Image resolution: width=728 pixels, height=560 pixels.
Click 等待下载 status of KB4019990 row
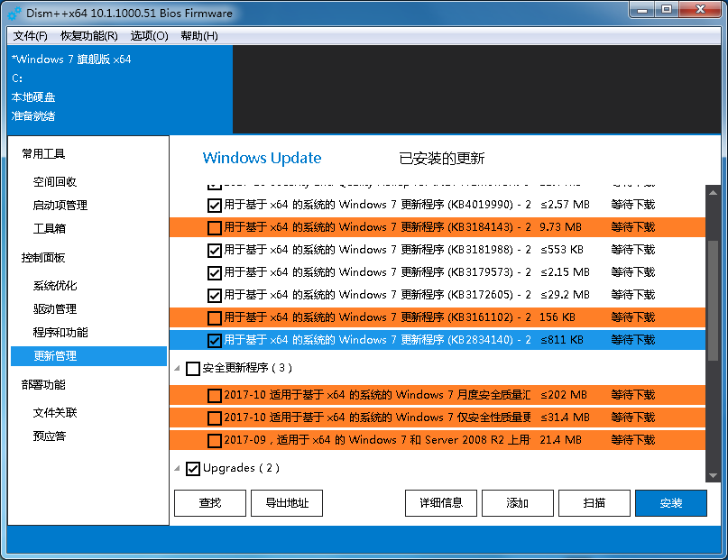click(x=632, y=205)
